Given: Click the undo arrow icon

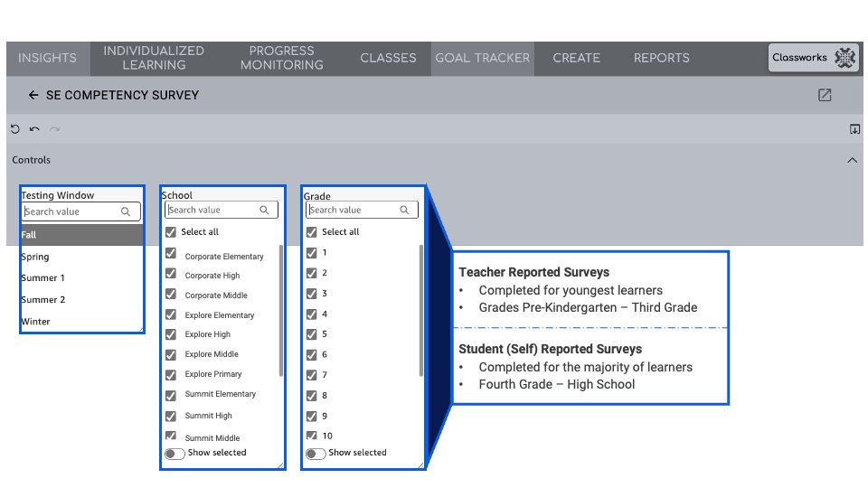Looking at the screenshot, I should click(x=34, y=129).
